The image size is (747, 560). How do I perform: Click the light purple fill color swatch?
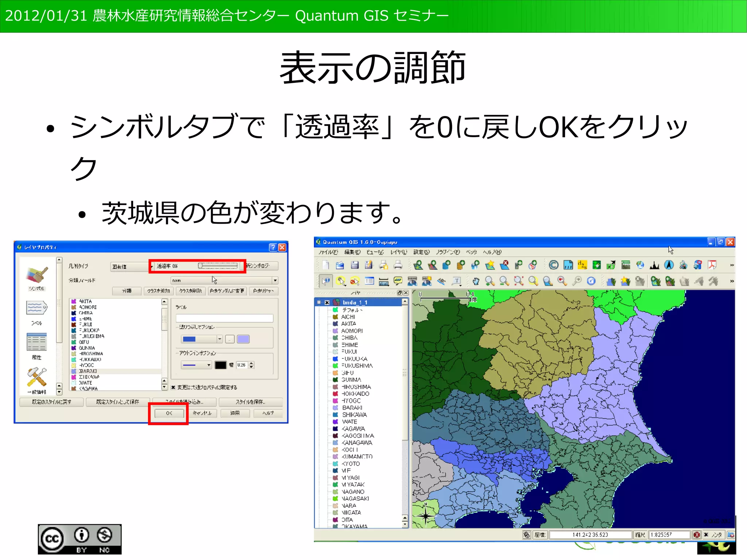coord(243,339)
